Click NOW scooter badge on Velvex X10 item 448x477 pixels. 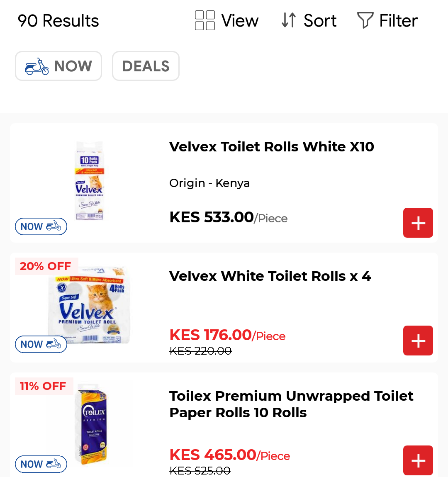click(41, 226)
